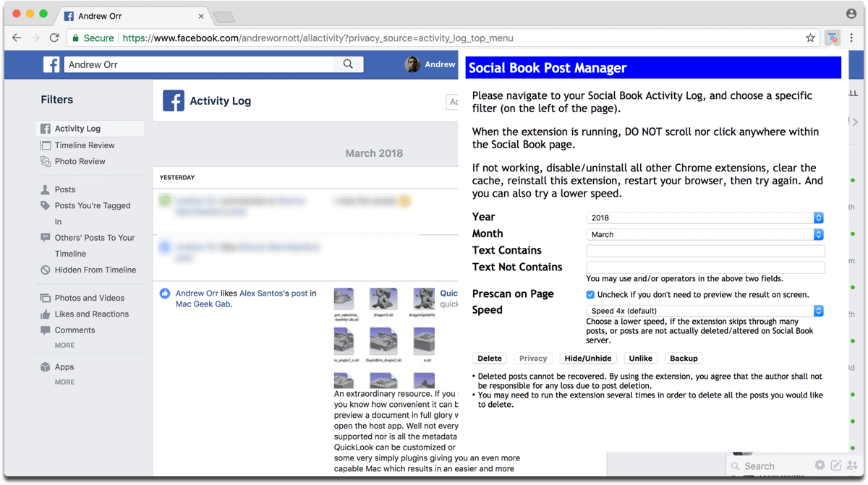868x485 pixels.
Task: Click the Facebook logo in the blue header
Action: tap(51, 64)
